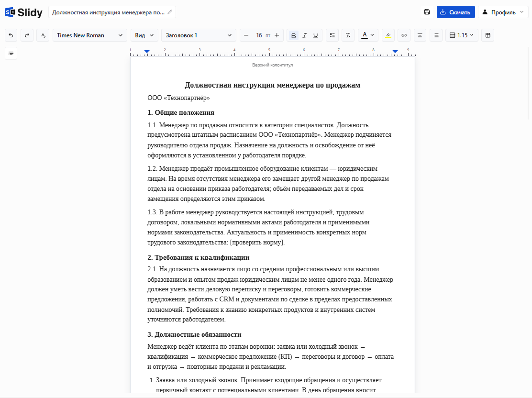Screen dimensions: 532x398
Task: Click the spell check icon
Action: [x=43, y=35]
